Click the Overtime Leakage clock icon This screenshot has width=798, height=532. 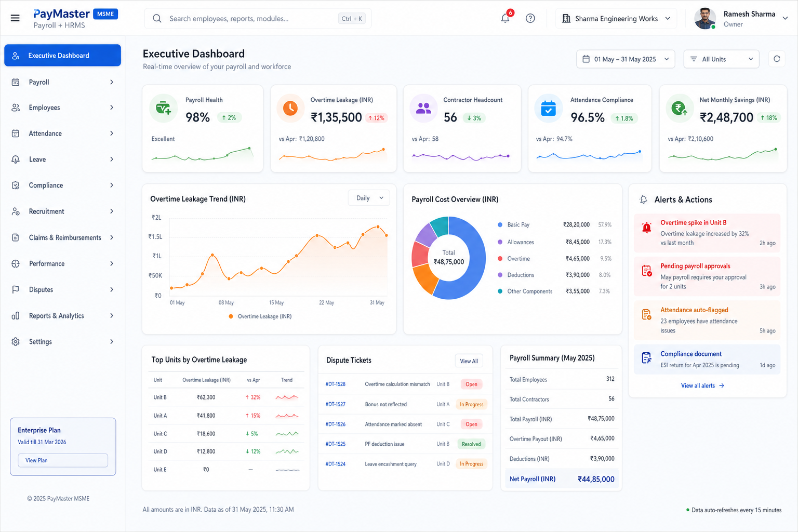290,108
